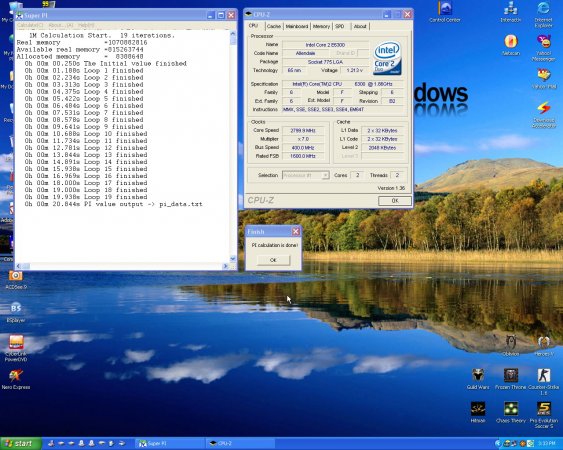Launch the Download Accelerator desktop shortcut
The width and height of the screenshot is (563, 450).
544,114
